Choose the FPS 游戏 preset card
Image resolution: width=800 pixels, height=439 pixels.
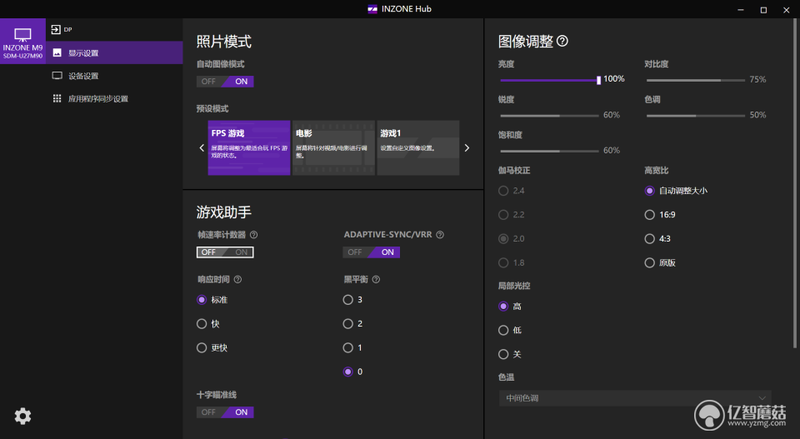(249, 148)
